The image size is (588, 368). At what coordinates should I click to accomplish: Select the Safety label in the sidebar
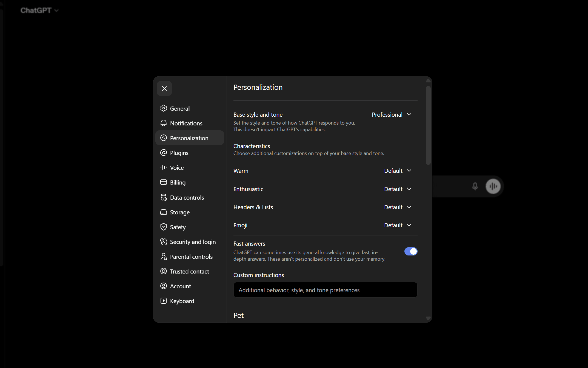click(178, 227)
